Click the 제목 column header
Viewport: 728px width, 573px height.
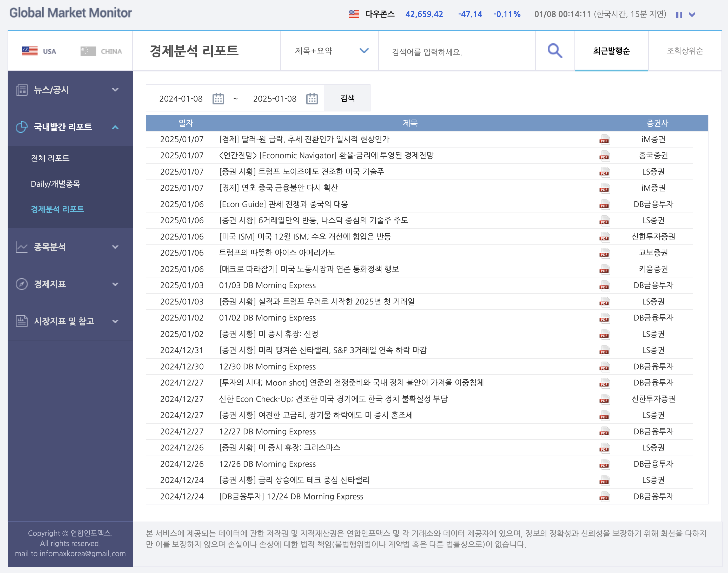[410, 123]
